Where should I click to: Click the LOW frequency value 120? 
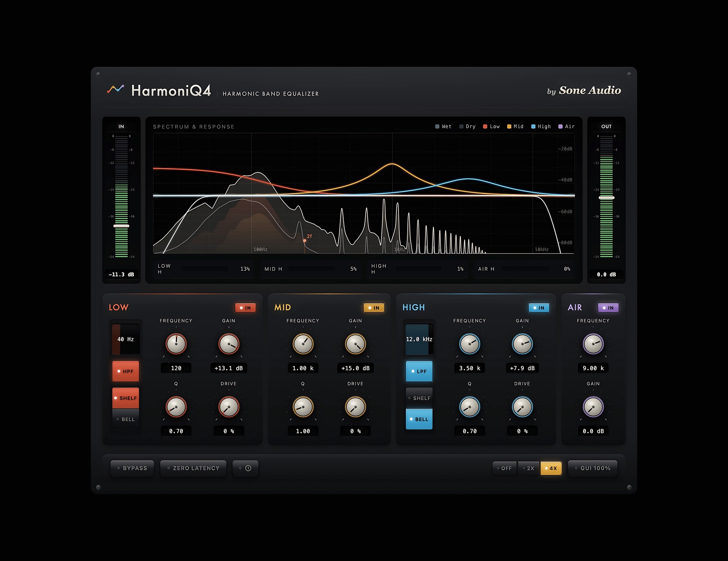point(176,368)
